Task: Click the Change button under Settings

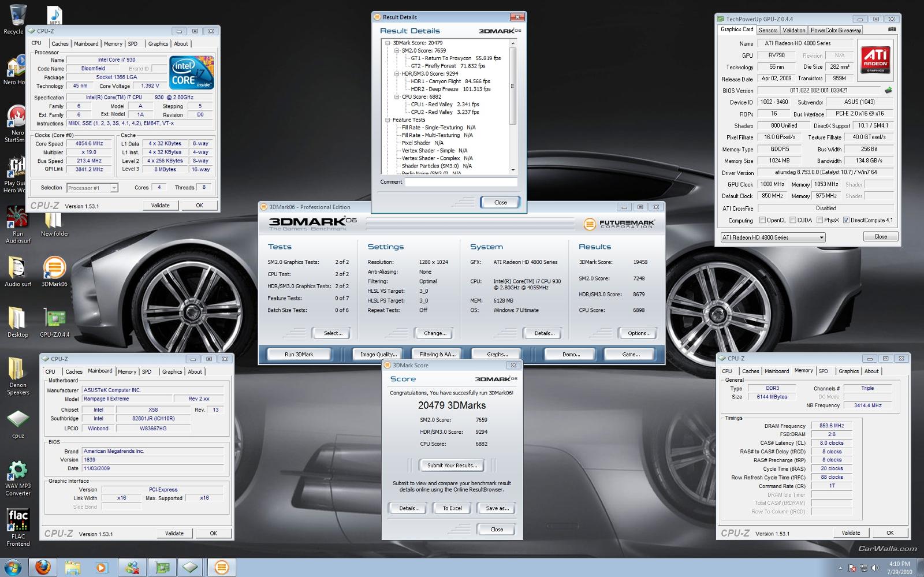Action: [x=435, y=333]
